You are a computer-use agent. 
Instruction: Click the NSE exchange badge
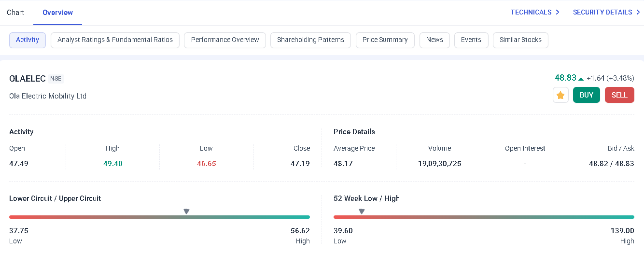pyautogui.click(x=56, y=79)
